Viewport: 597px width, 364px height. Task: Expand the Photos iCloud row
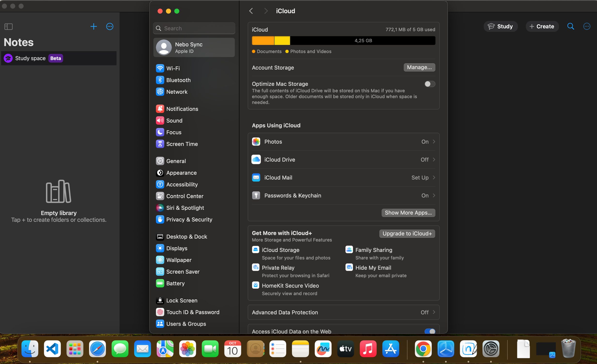pyautogui.click(x=343, y=142)
